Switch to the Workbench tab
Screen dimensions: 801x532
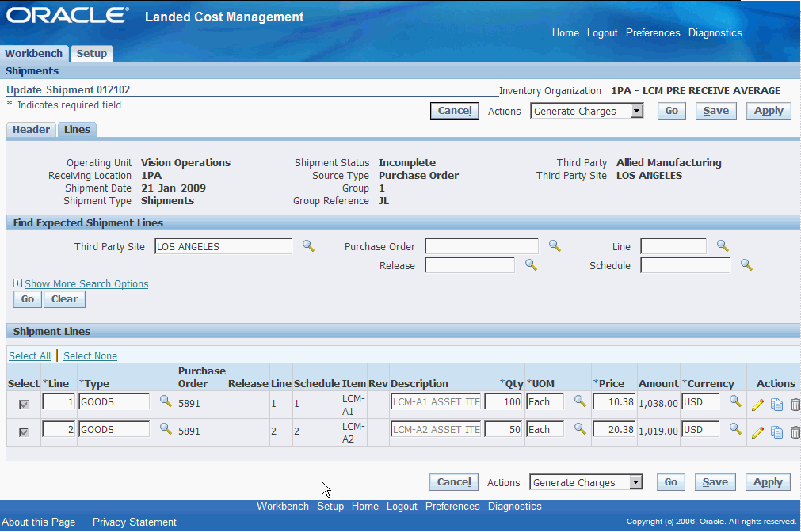point(34,54)
